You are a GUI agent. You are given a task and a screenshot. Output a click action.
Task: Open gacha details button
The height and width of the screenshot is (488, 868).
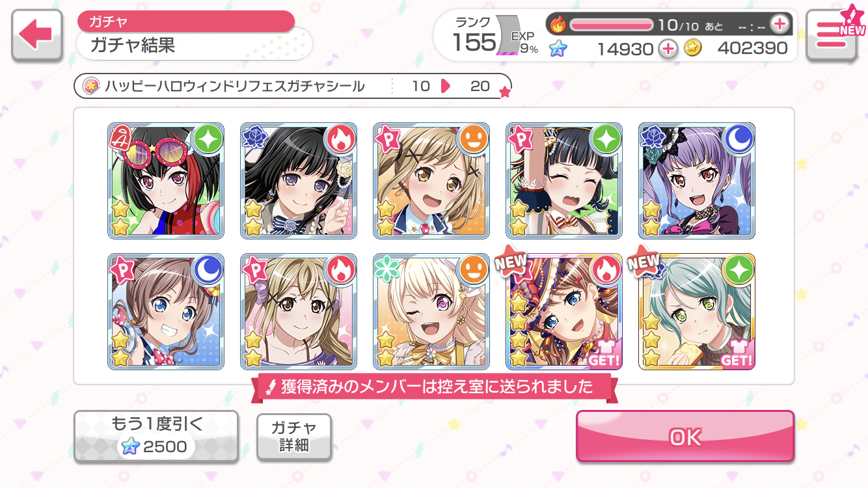[294, 436]
